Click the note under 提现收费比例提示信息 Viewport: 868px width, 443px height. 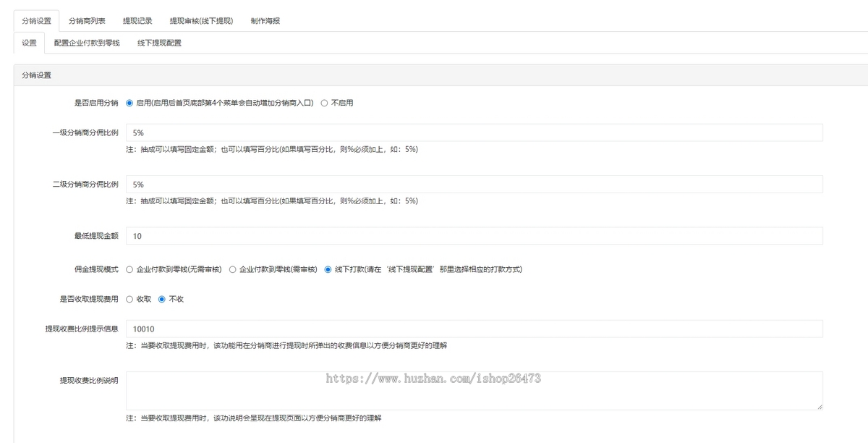click(286, 345)
